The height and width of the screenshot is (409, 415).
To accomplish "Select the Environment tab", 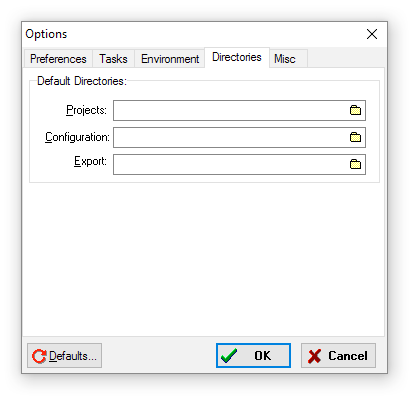I will (170, 59).
